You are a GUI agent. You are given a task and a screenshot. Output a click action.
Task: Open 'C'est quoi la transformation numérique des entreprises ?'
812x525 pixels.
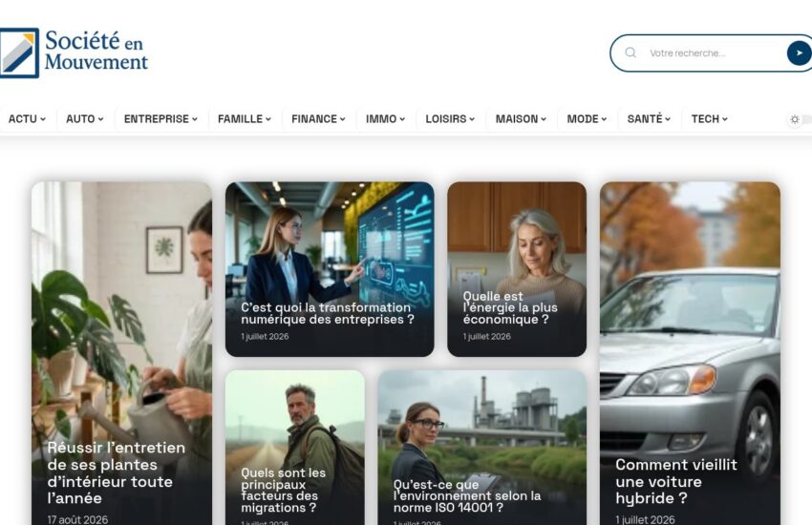(328, 313)
